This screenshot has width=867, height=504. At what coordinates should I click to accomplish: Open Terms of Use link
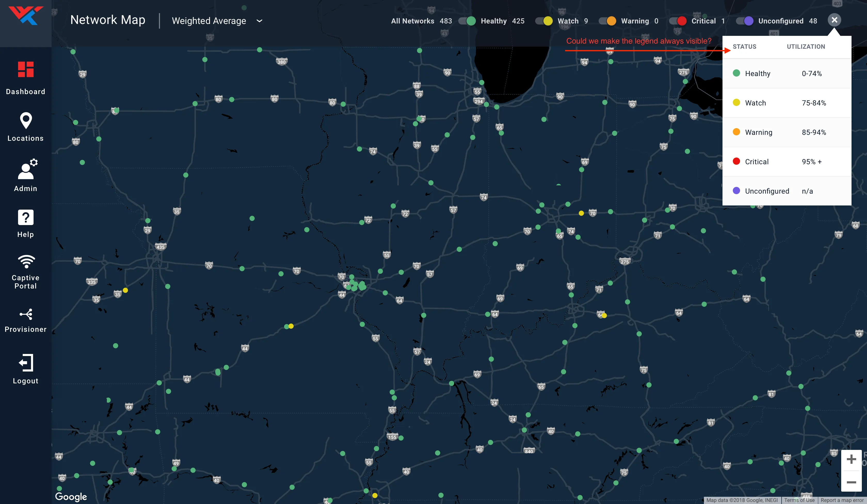(799, 500)
